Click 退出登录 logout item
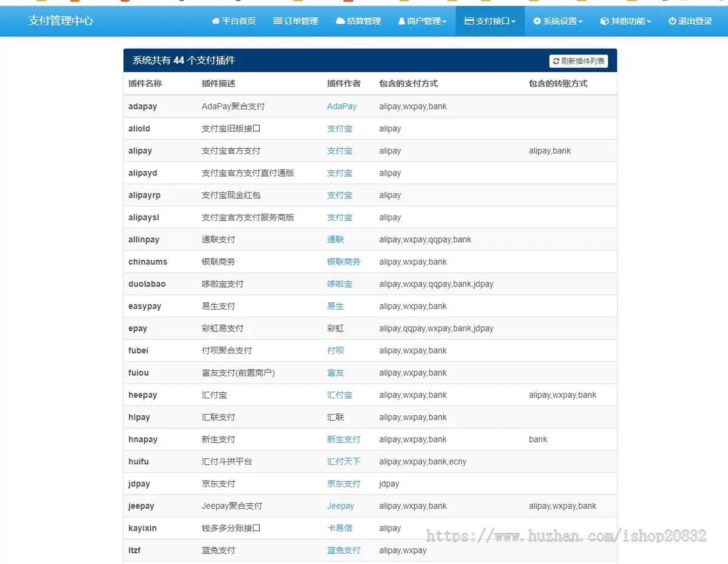The height and width of the screenshot is (564, 728). coord(690,21)
